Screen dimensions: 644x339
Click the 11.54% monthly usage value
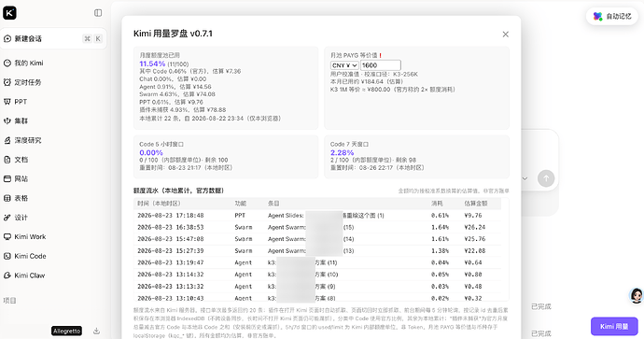point(152,64)
